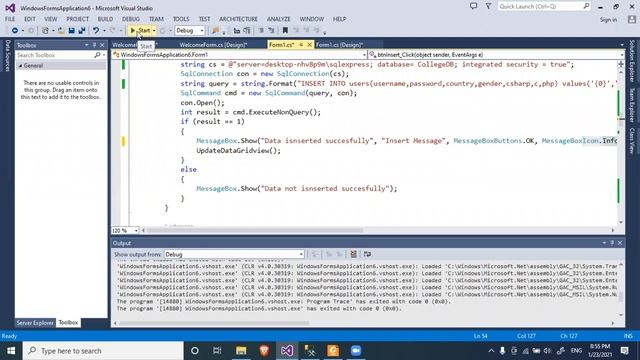The width and height of the screenshot is (640, 360).
Task: Click the Undo toolbar icon
Action: [x=96, y=31]
